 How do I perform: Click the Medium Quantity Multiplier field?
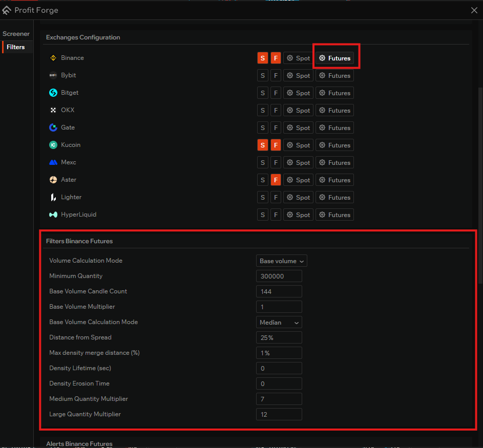point(279,399)
